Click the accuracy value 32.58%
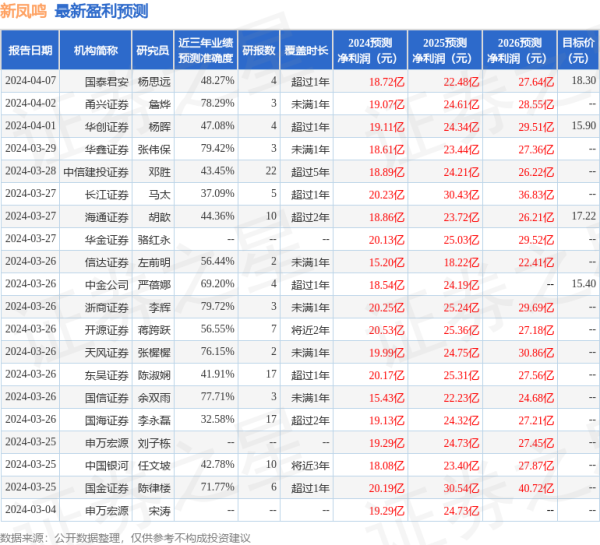The width and height of the screenshot is (600, 545). pyautogui.click(x=217, y=419)
